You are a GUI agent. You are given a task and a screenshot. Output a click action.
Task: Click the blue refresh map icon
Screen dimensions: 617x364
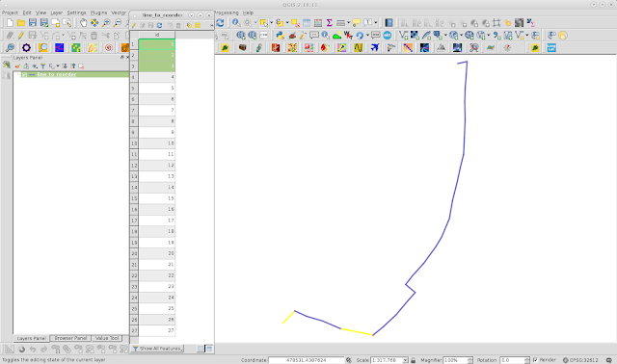220,23
